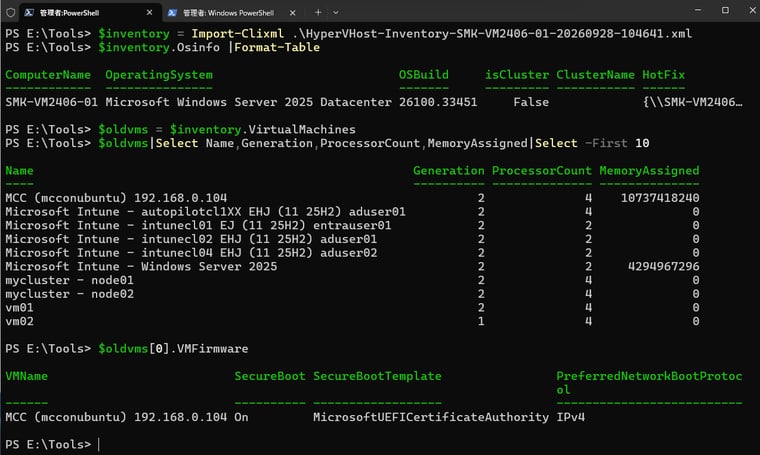
Task: Click the shield icon in the title bar
Action: point(11,13)
